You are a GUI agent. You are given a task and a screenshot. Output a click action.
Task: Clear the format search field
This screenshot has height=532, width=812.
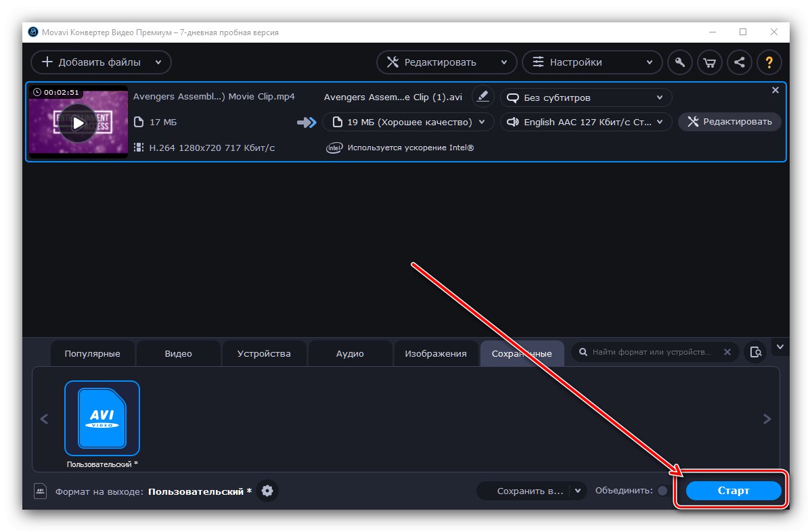pos(727,352)
